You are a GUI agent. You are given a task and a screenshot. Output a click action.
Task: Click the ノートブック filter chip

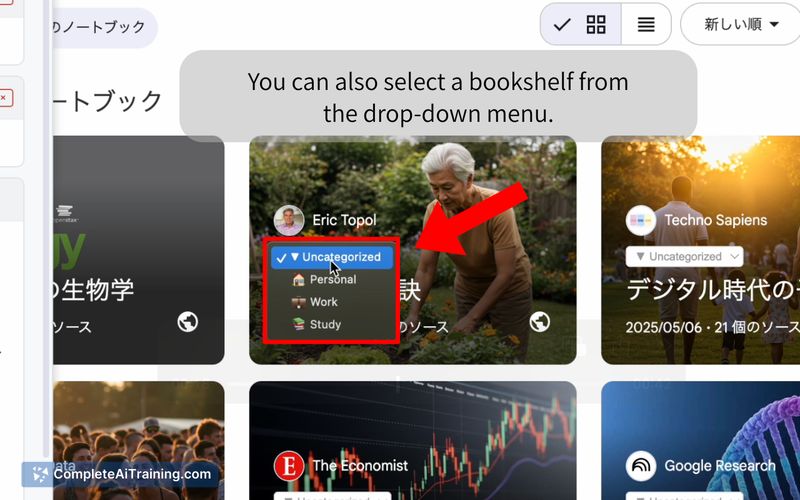(x=102, y=27)
